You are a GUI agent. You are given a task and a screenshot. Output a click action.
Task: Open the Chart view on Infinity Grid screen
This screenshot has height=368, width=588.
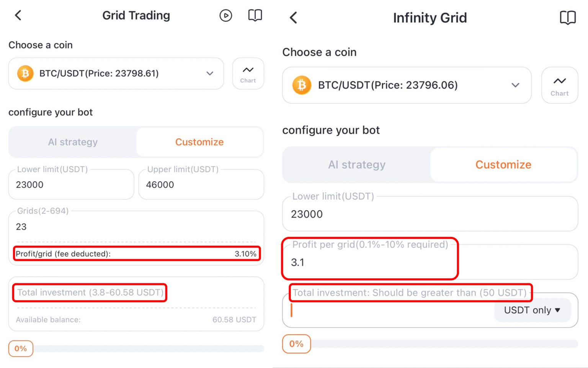click(560, 85)
